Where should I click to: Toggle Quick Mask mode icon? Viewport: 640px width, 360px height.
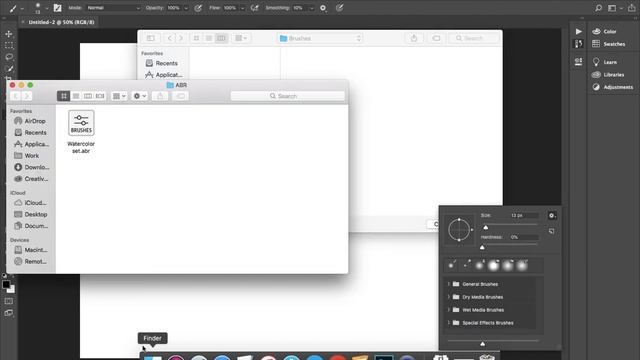tap(9, 301)
